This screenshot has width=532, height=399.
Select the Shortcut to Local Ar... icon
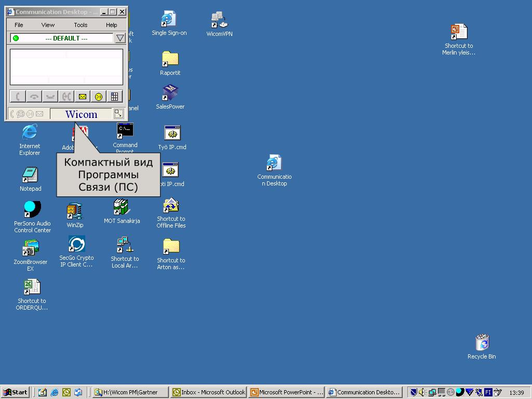click(x=125, y=253)
